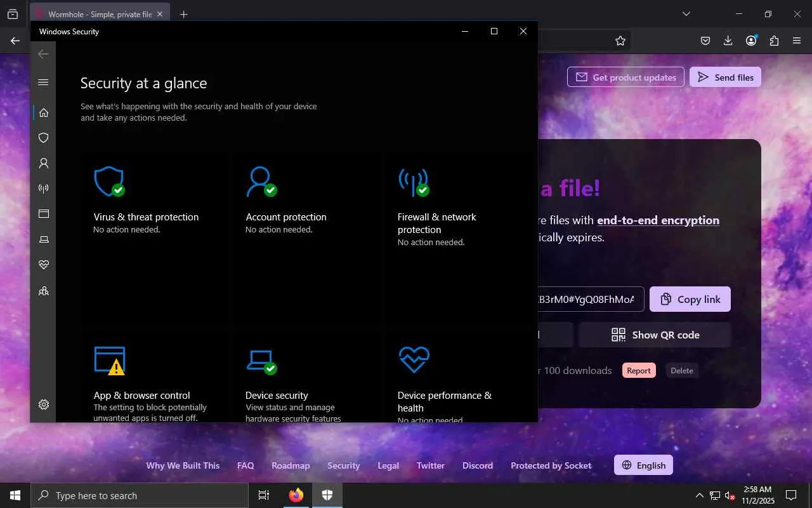
Task: Open the Discord footer link
Action: [478, 465]
